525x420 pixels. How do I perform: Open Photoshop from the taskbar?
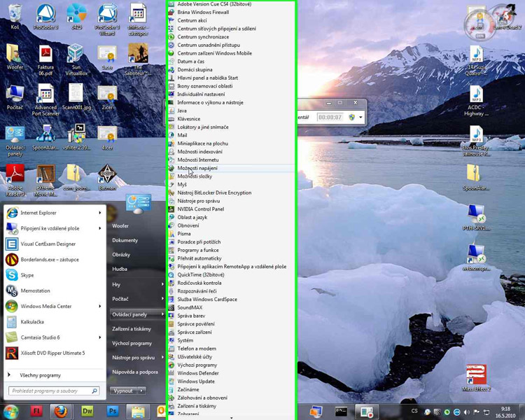coord(112,412)
